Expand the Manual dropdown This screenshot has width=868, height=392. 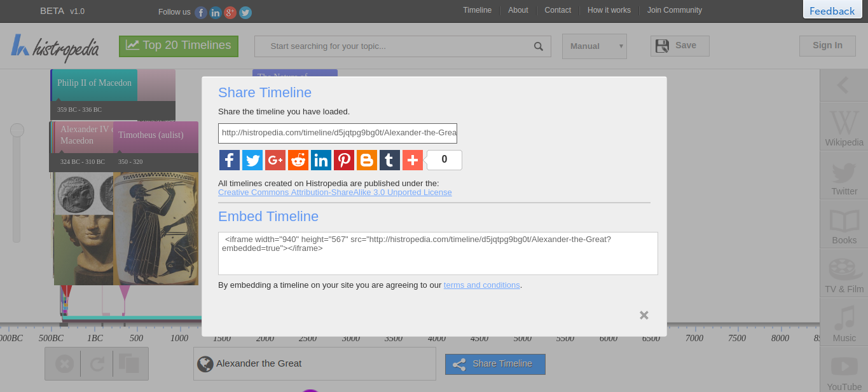(x=595, y=46)
